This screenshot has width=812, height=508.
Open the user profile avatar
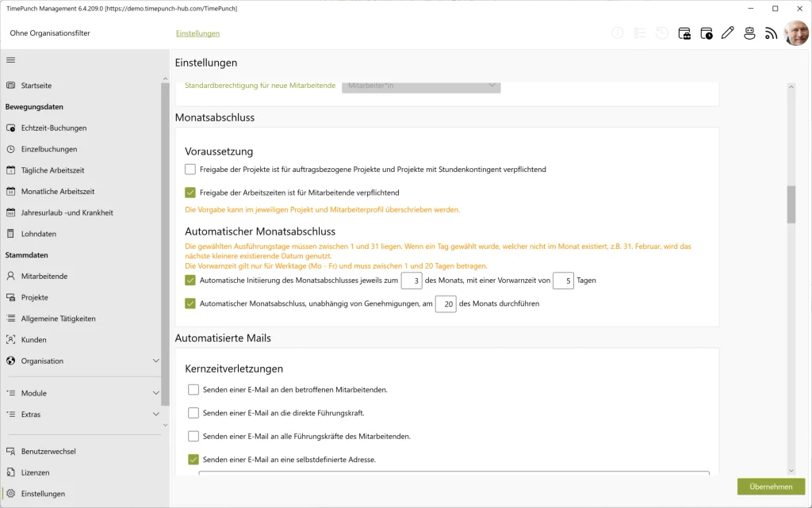796,33
